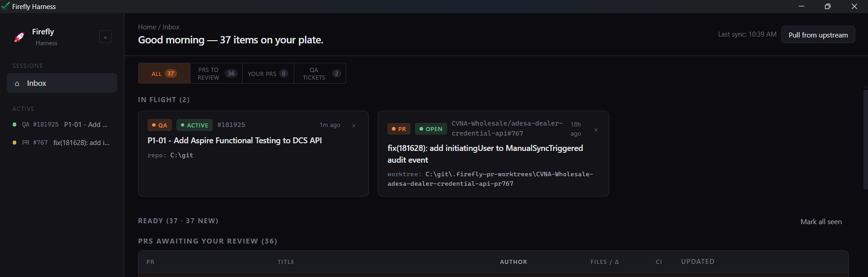The height and width of the screenshot is (277, 868).
Task: Sort the table by UPDATED column
Action: (697, 262)
